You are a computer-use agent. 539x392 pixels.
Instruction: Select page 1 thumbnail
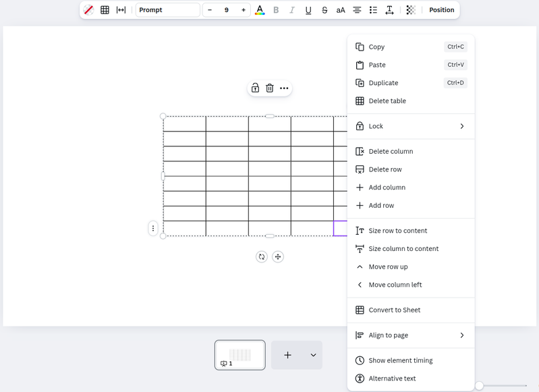[240, 355]
